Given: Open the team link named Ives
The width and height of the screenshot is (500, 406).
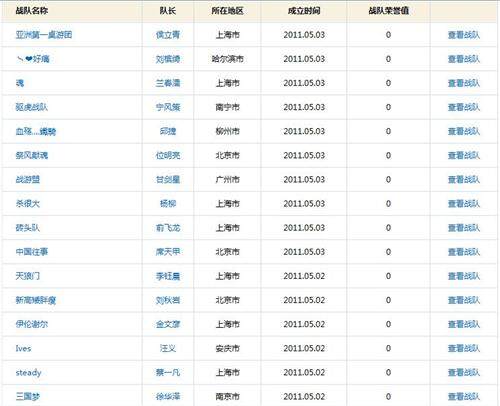Looking at the screenshot, I should click(23, 348).
